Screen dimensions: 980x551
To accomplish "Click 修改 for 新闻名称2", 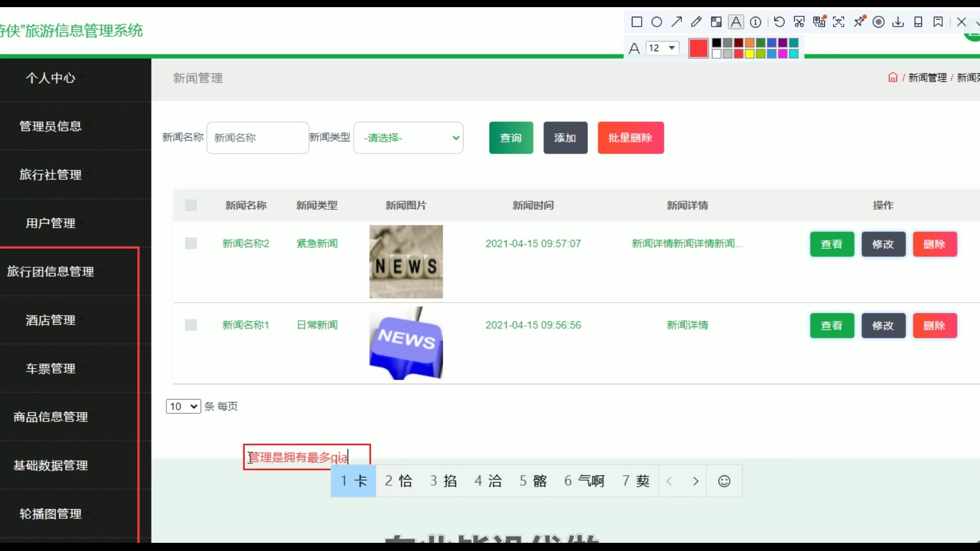I will (x=884, y=244).
